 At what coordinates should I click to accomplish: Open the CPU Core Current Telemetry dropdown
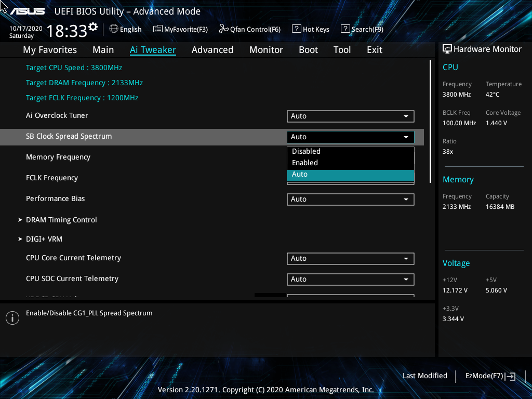pyautogui.click(x=351, y=259)
